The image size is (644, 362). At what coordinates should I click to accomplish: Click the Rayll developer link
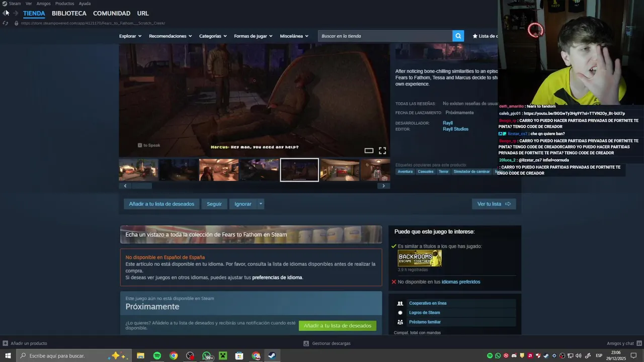448,123
